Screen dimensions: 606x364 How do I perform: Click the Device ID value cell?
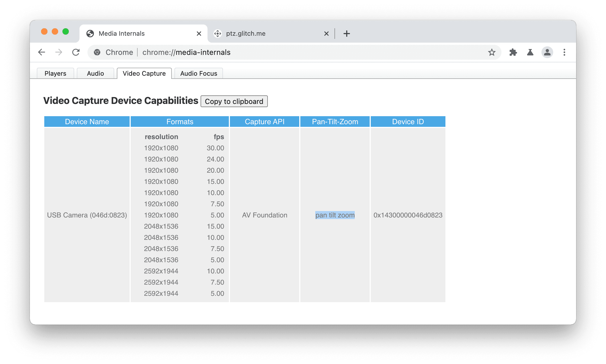point(408,215)
